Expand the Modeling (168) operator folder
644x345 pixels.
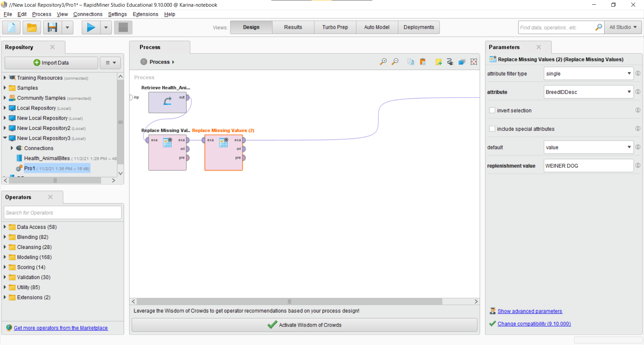click(5, 257)
